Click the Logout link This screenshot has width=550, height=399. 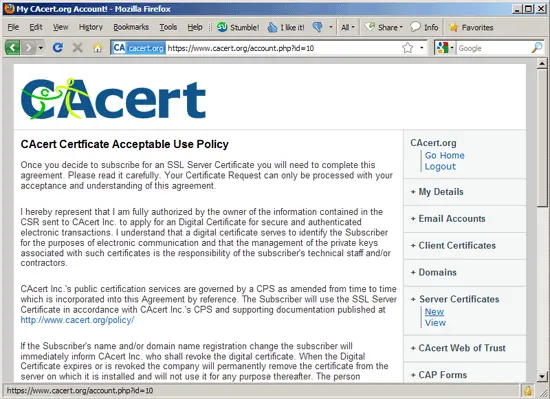coord(440,167)
